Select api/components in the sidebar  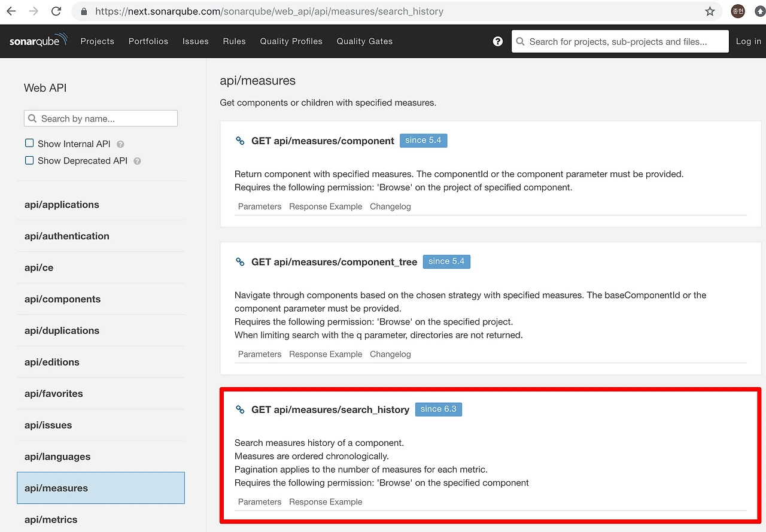tap(101, 299)
